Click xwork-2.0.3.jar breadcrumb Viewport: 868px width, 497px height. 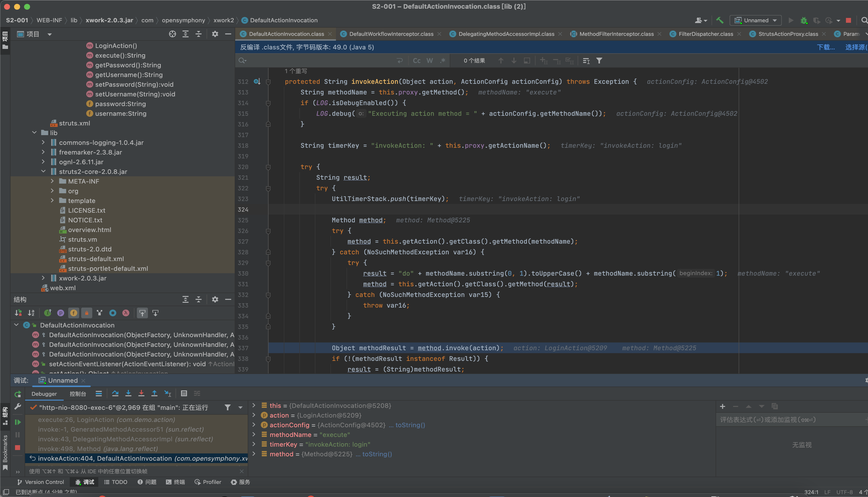pyautogui.click(x=109, y=20)
